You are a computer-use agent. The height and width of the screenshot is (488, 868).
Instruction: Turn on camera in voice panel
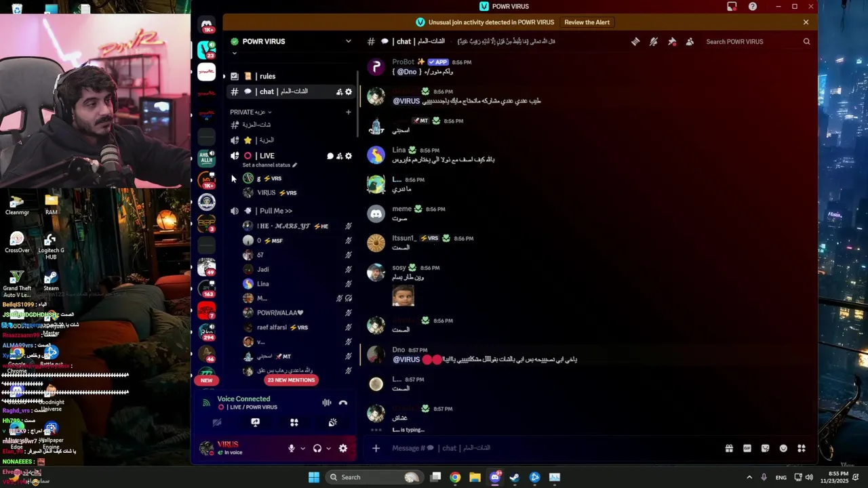(217, 422)
